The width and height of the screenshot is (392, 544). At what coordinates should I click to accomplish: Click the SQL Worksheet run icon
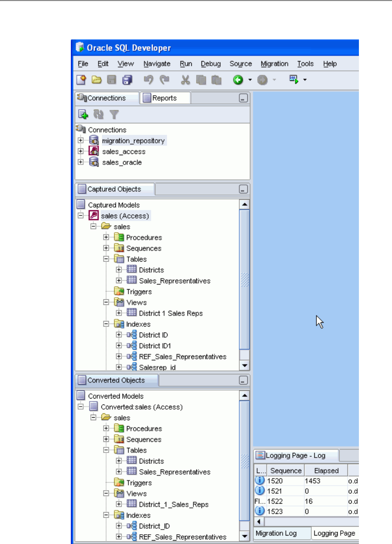pos(294,78)
